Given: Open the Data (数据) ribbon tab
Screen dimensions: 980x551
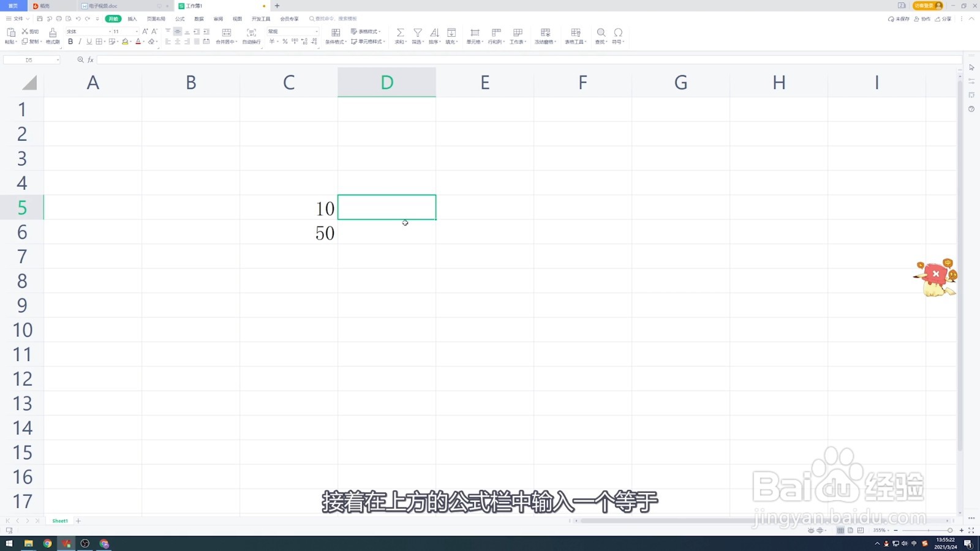Looking at the screenshot, I should [199, 19].
